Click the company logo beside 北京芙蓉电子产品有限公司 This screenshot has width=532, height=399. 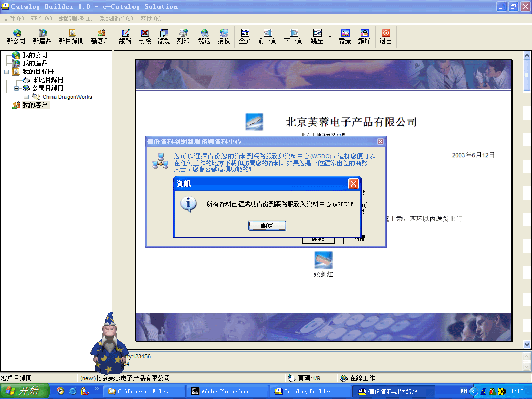pos(254,122)
